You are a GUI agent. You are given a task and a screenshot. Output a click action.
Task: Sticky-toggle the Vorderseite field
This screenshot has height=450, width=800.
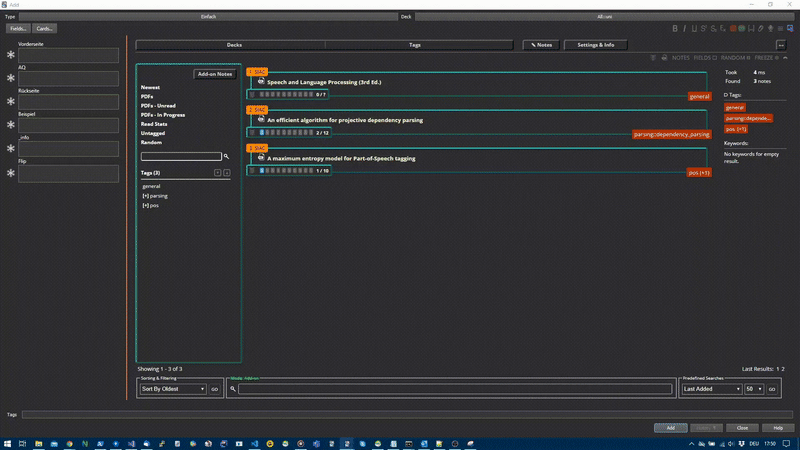(x=11, y=55)
